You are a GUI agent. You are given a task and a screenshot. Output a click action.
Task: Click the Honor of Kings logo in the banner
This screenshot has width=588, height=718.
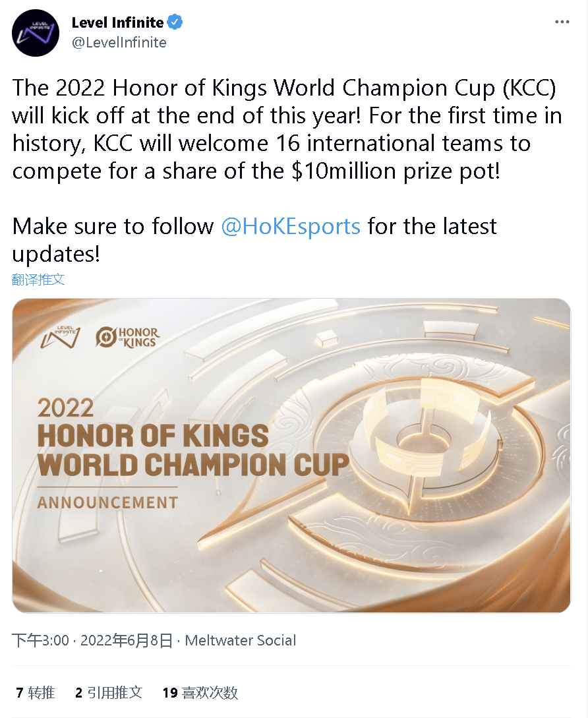(x=127, y=337)
